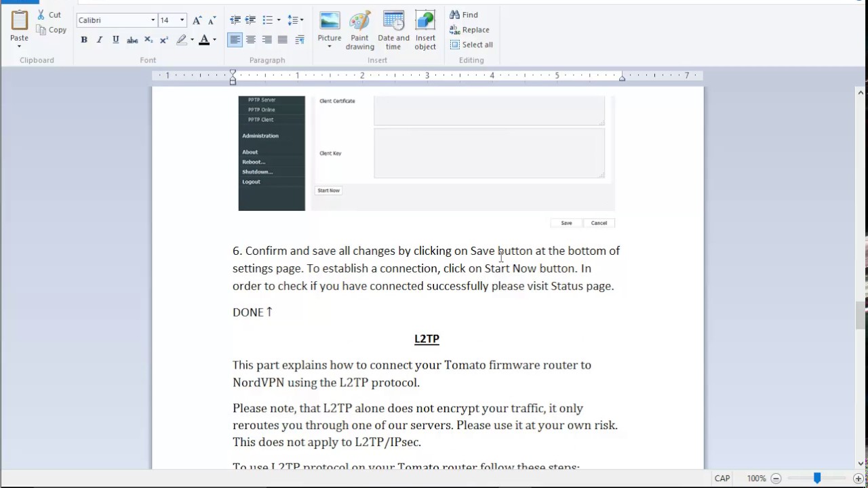Click the vertical scrollbar thumb
Image resolution: width=868 pixels, height=488 pixels.
[861, 314]
